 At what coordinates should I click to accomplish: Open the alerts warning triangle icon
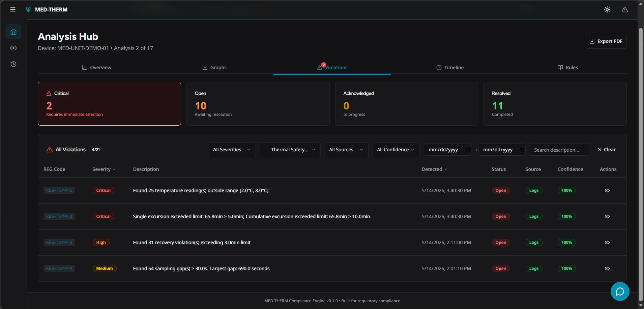[625, 9]
